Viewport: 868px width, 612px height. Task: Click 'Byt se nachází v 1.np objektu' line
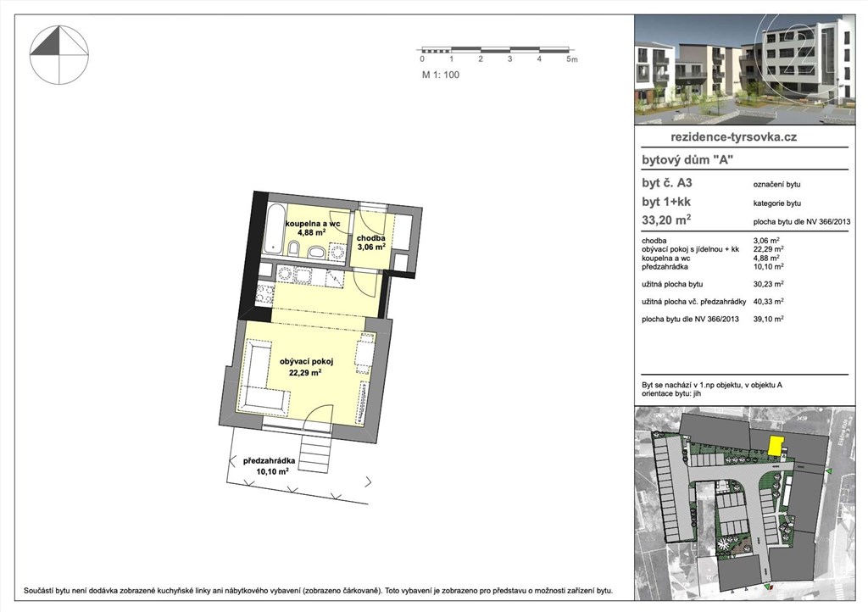point(711,386)
